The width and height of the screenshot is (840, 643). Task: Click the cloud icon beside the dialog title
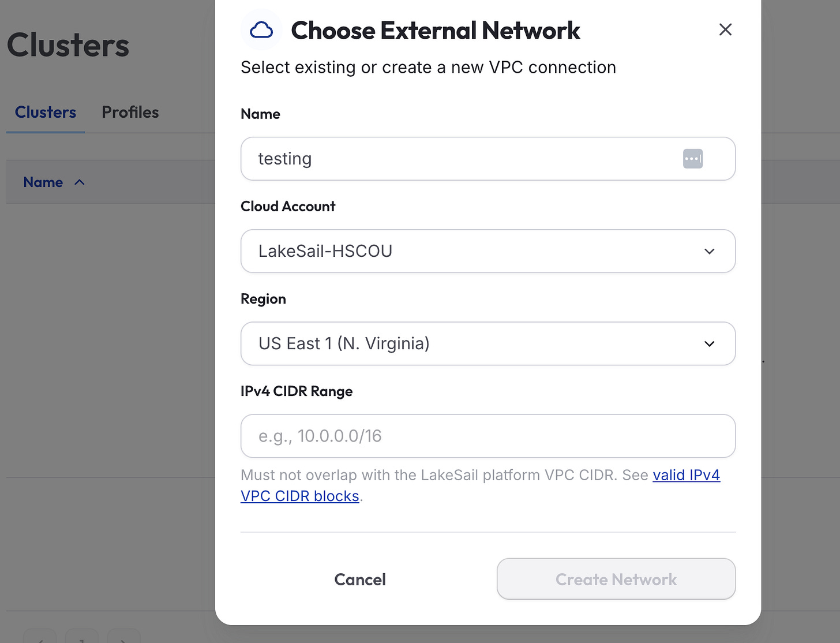click(261, 30)
